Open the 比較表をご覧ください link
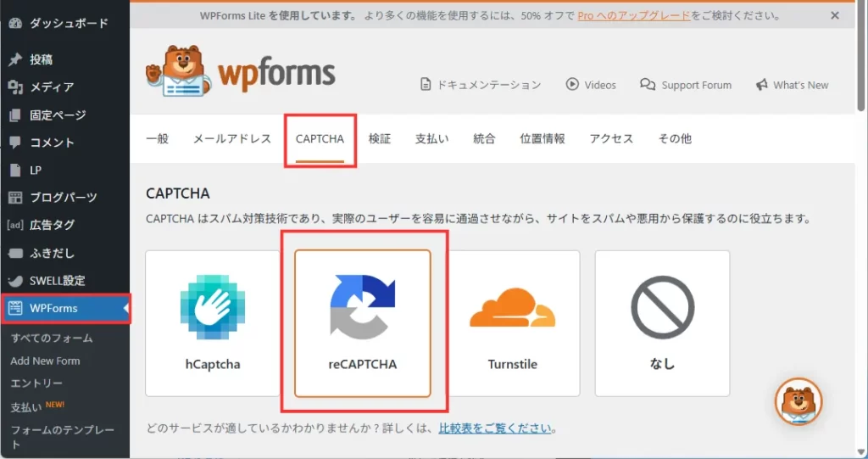868x459 pixels. coord(495,428)
